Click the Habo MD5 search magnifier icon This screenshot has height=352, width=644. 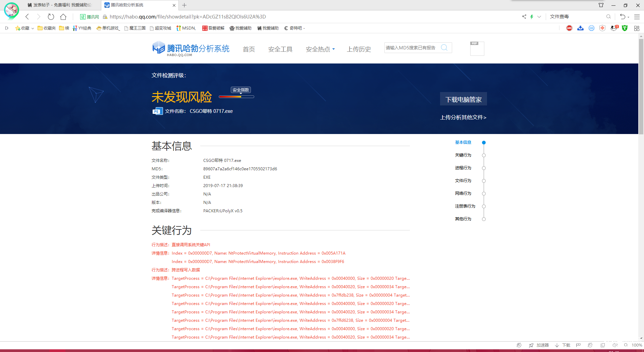click(x=444, y=48)
